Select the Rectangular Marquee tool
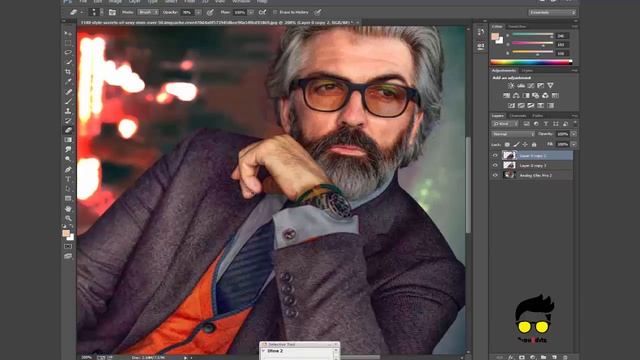Viewport: 640px width, 360px height. point(68,43)
